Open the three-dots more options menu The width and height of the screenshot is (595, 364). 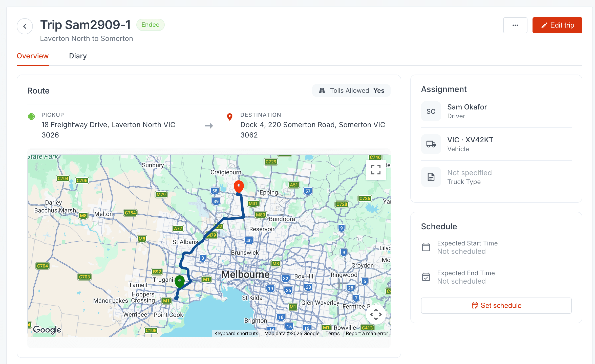pos(515,25)
